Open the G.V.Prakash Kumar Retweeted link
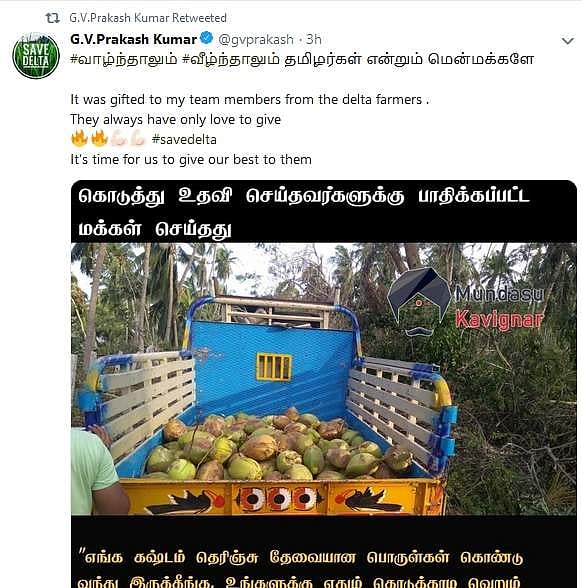Screen dimensions: 582x588 tap(148, 18)
